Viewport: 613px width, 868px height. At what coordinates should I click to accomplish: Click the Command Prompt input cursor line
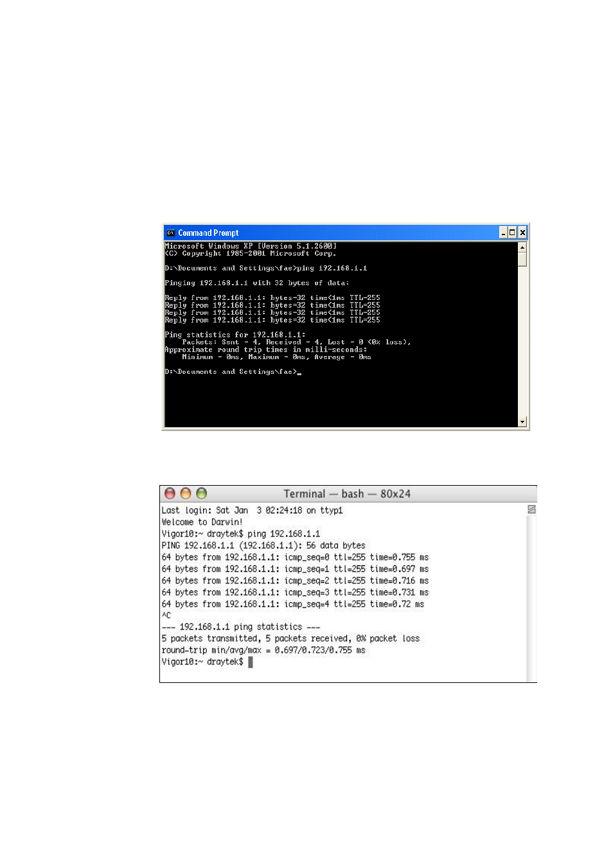(233, 372)
